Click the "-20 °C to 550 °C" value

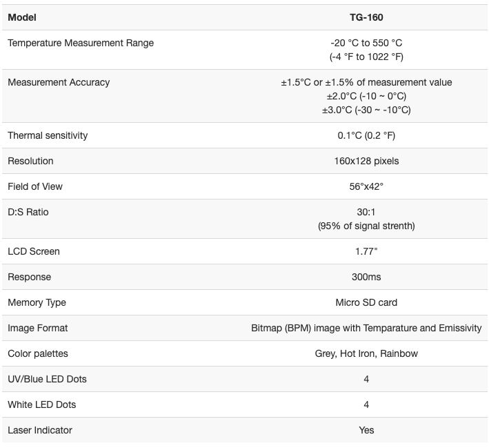tap(366, 43)
